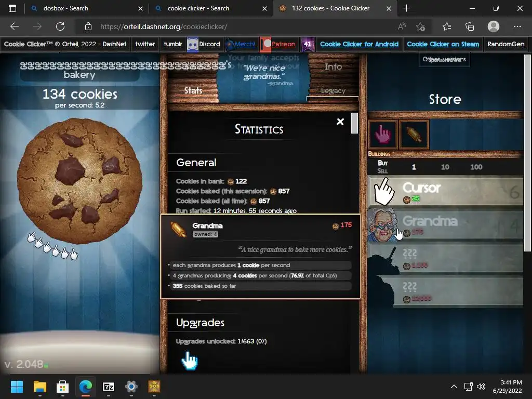Click the Discord logo icon
The image size is (532, 399).
[193, 45]
